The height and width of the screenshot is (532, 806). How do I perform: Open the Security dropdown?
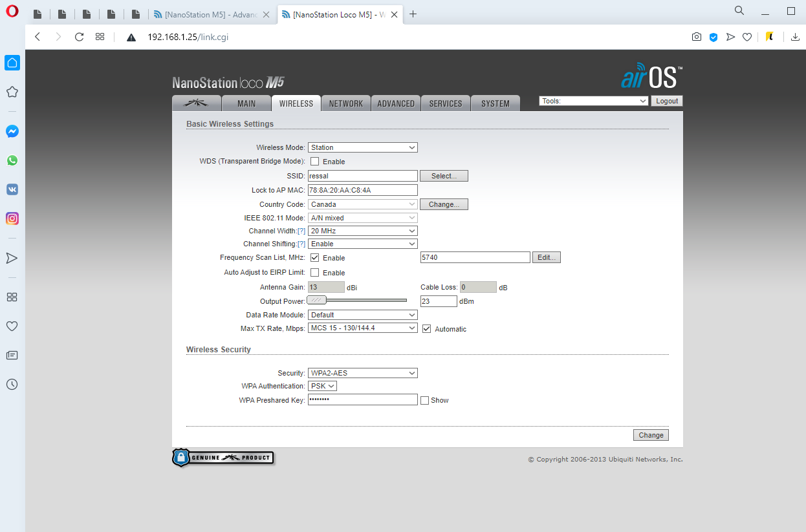[363, 373]
